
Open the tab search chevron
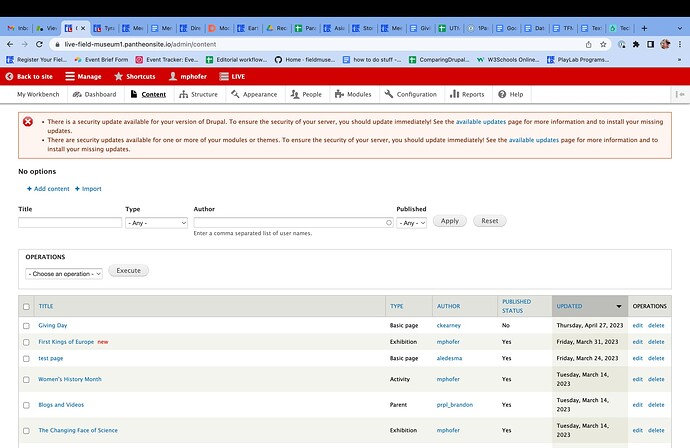click(679, 28)
